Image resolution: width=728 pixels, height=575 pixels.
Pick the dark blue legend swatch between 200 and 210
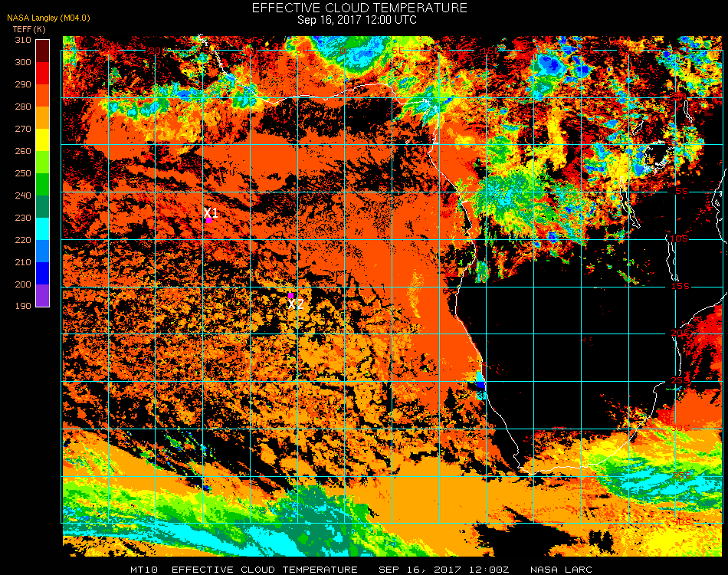pos(43,274)
